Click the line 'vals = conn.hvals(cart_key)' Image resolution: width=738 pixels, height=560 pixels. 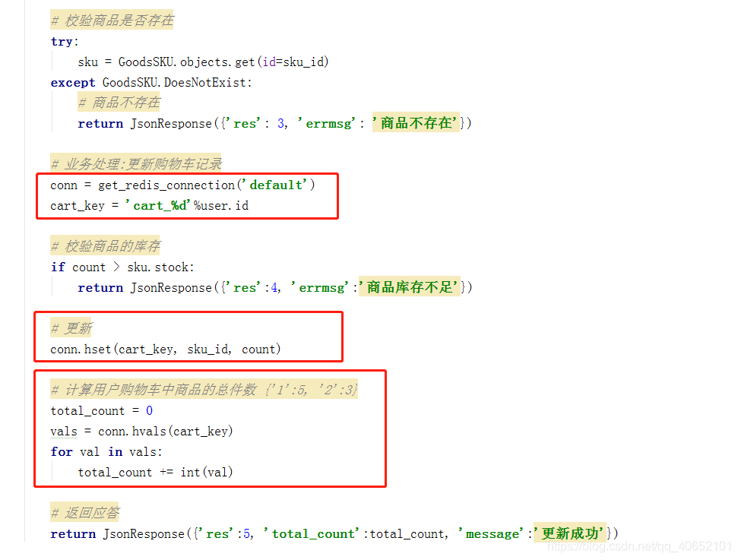(141, 431)
